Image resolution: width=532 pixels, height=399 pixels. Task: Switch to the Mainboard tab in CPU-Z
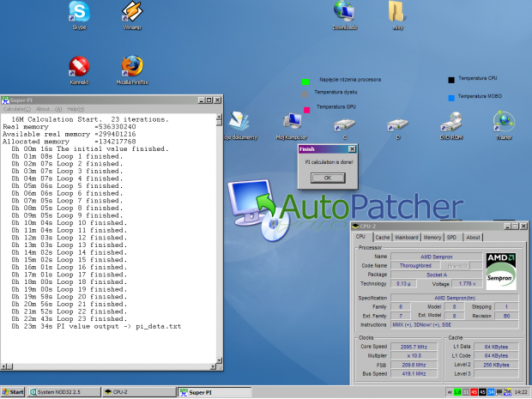pos(407,238)
